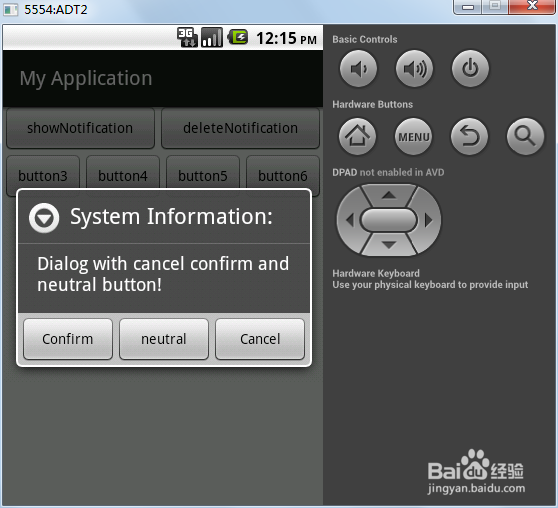Go to the Home hardware button
The image size is (558, 508).
coord(357,136)
